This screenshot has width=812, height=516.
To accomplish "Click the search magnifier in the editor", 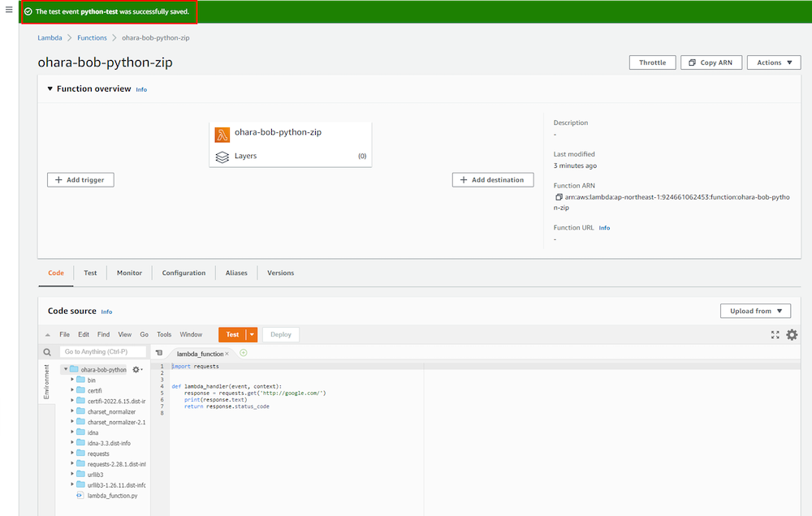I will (47, 352).
